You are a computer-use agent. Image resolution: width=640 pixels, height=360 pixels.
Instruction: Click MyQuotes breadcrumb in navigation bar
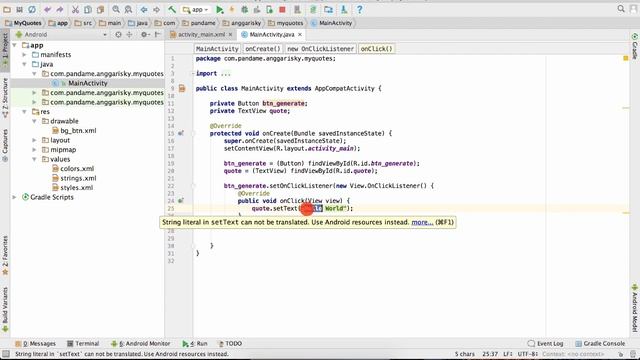coord(24,23)
